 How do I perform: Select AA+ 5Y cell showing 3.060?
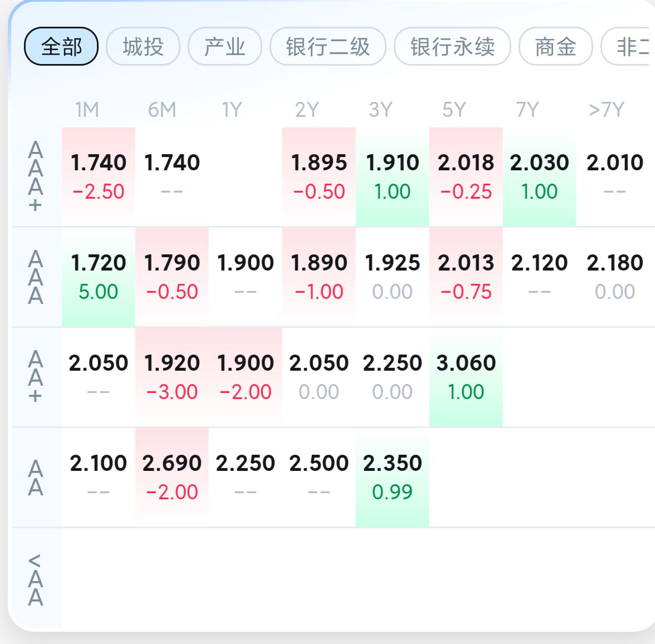466,377
